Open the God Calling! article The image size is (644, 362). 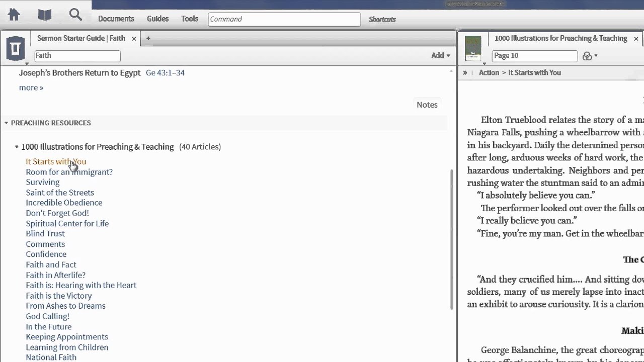[48, 316]
